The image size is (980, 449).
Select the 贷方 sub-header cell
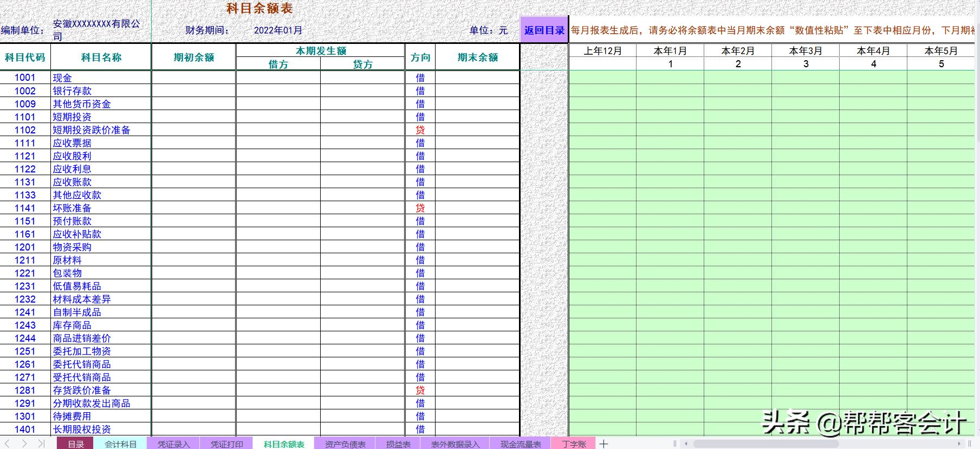[363, 64]
